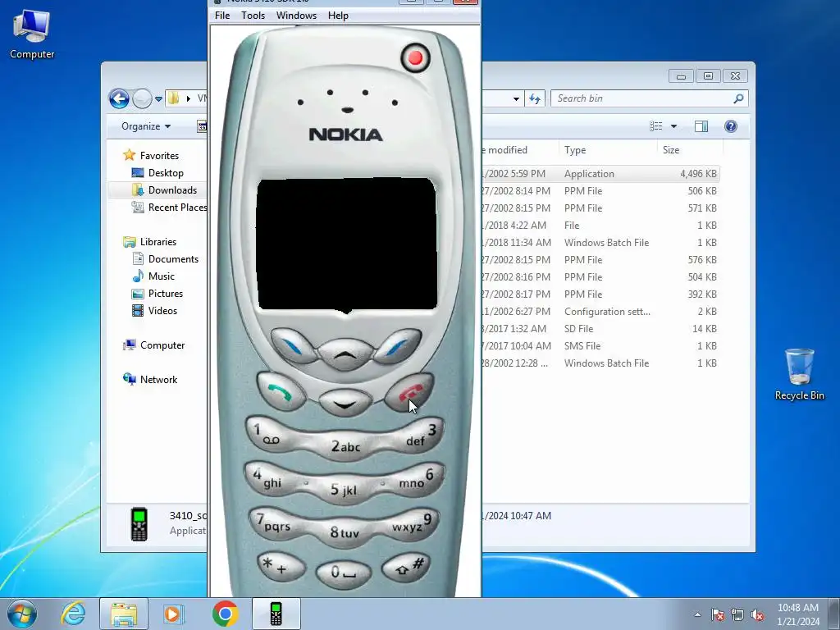The width and height of the screenshot is (840, 630).
Task: Toggle the preview pane icon
Action: point(701,126)
